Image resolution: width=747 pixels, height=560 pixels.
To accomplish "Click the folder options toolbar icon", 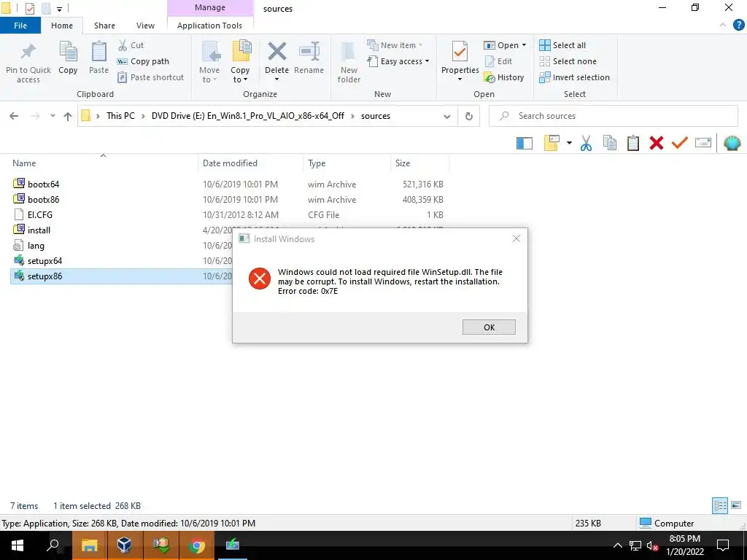I will (x=551, y=143).
